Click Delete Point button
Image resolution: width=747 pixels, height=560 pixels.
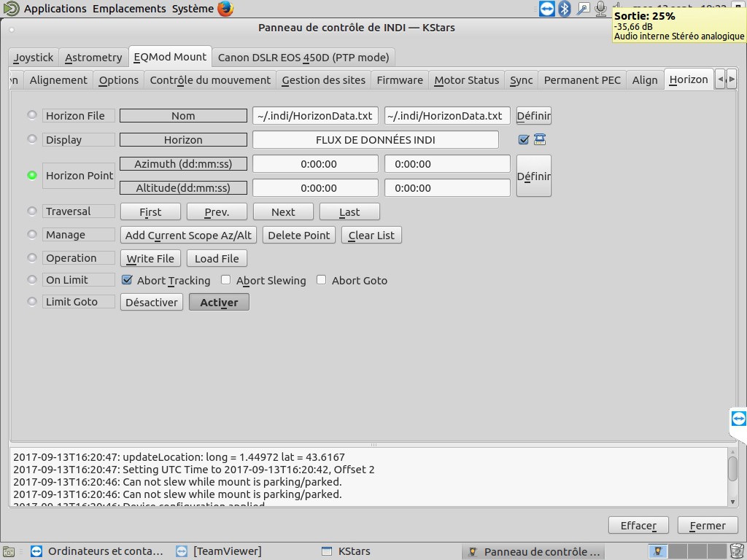298,236
